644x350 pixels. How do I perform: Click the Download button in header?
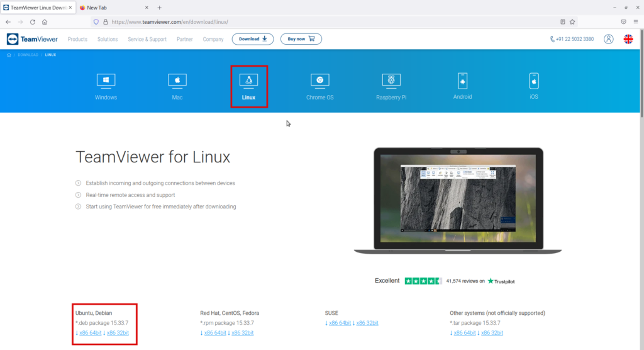tap(252, 39)
